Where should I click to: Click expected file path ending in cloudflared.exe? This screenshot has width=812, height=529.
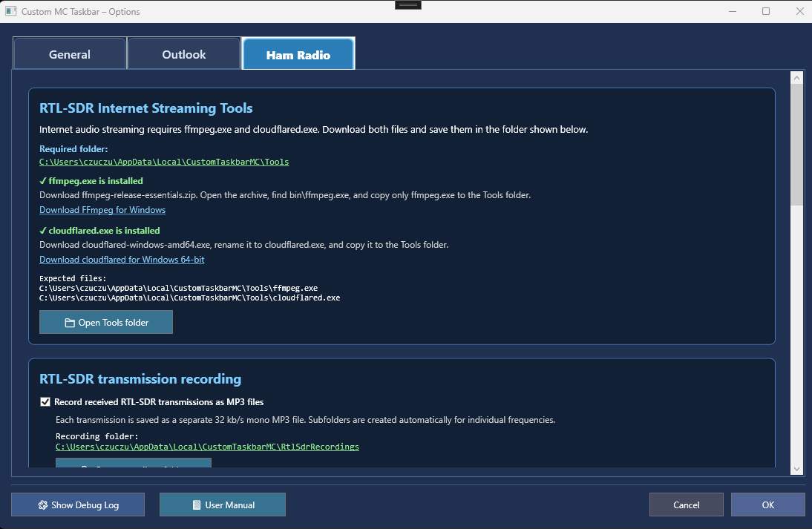click(189, 298)
